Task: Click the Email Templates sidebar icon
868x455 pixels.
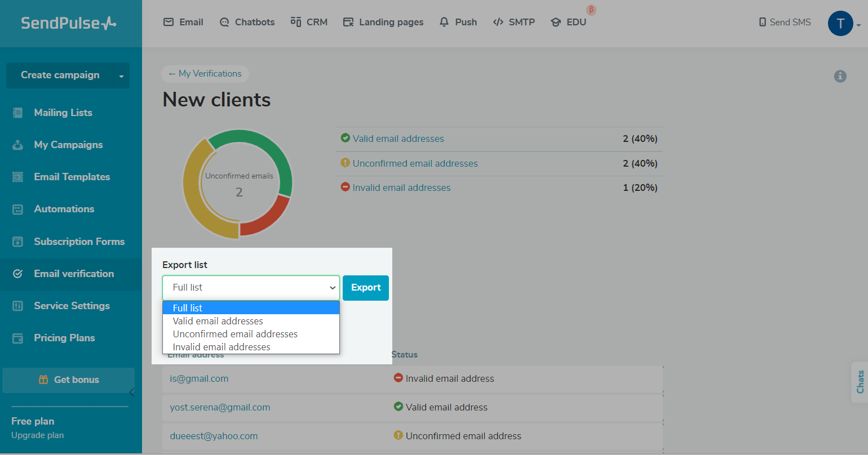Action: point(18,177)
